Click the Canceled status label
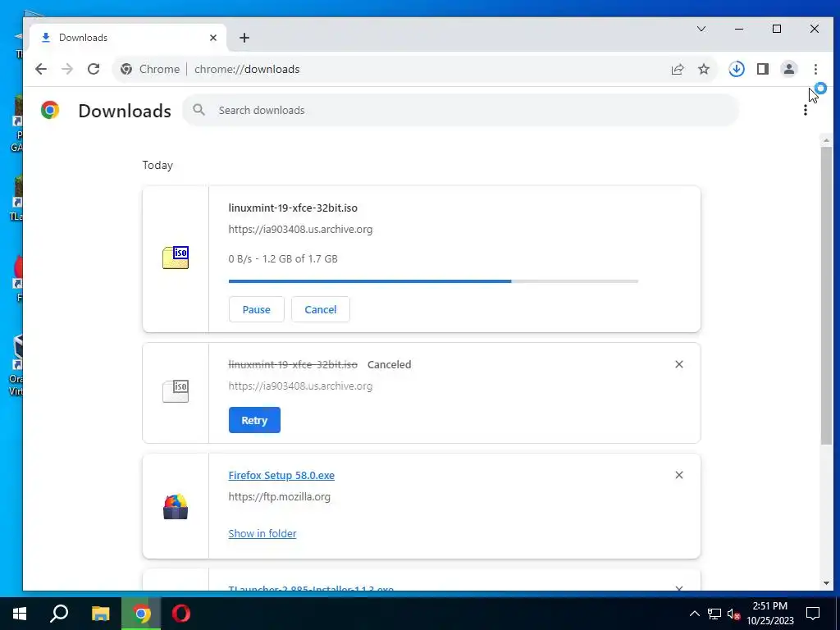The width and height of the screenshot is (840, 630). (x=390, y=364)
